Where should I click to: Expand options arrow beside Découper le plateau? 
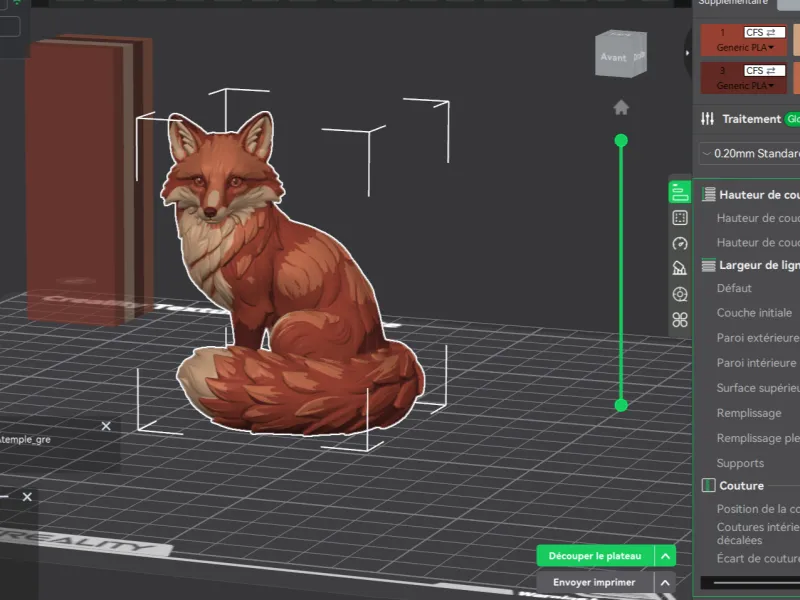click(x=665, y=556)
